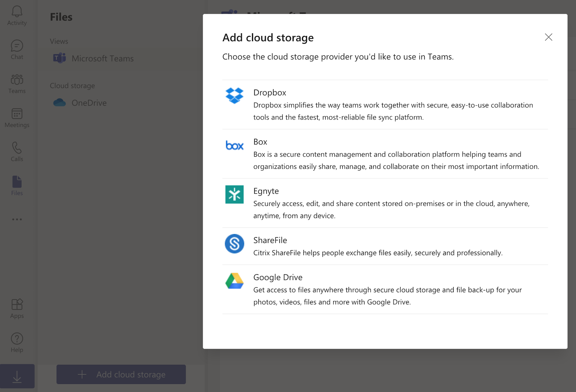Open the Apps store icon

17,308
